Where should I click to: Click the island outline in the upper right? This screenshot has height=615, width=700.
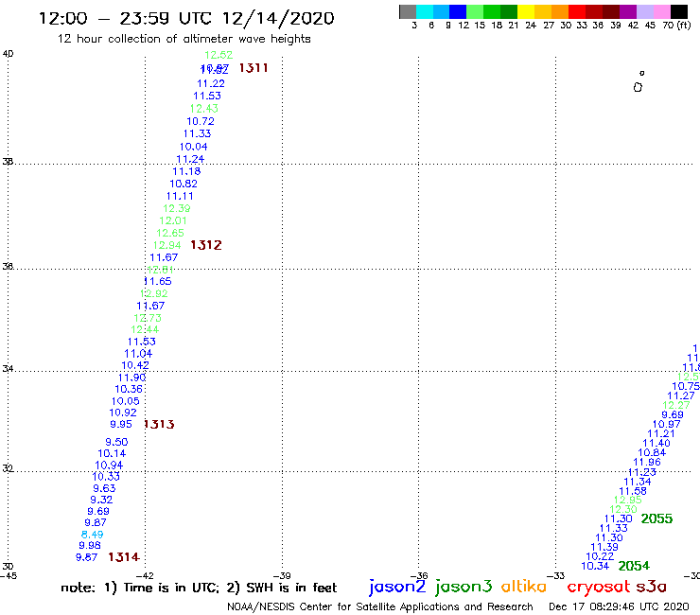pos(638,87)
